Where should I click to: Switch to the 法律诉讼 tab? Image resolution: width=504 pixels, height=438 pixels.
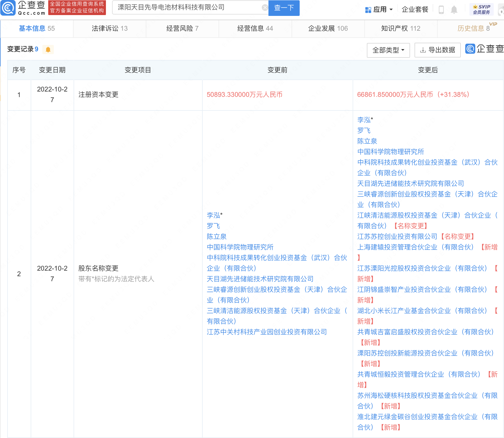pos(110,28)
